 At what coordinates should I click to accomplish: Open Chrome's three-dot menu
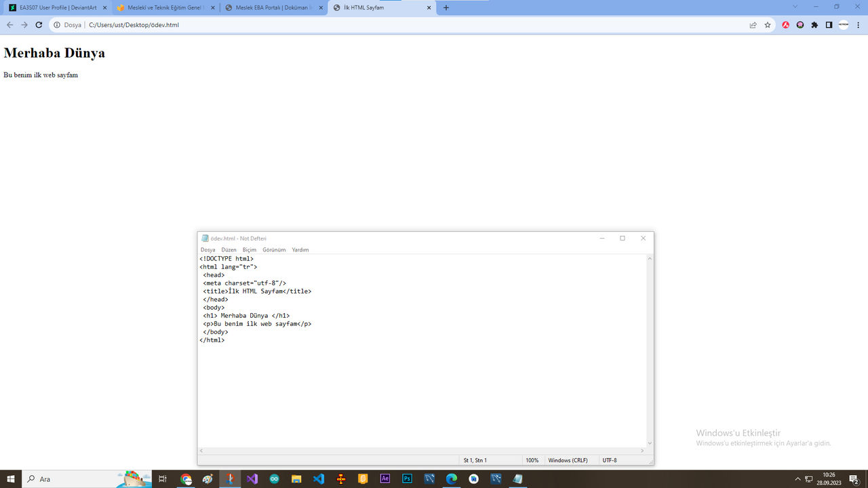(x=859, y=24)
